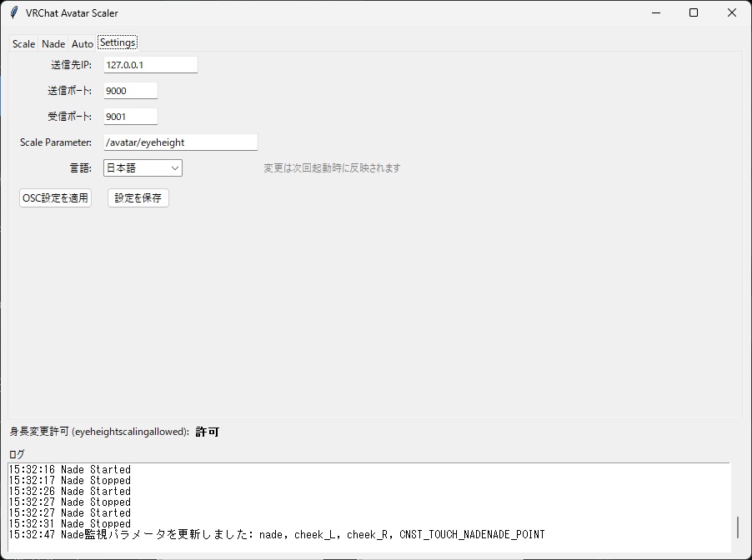752x560 pixels.
Task: Edit the Scale Parameter /avatar/eyeheight field
Action: coord(180,142)
